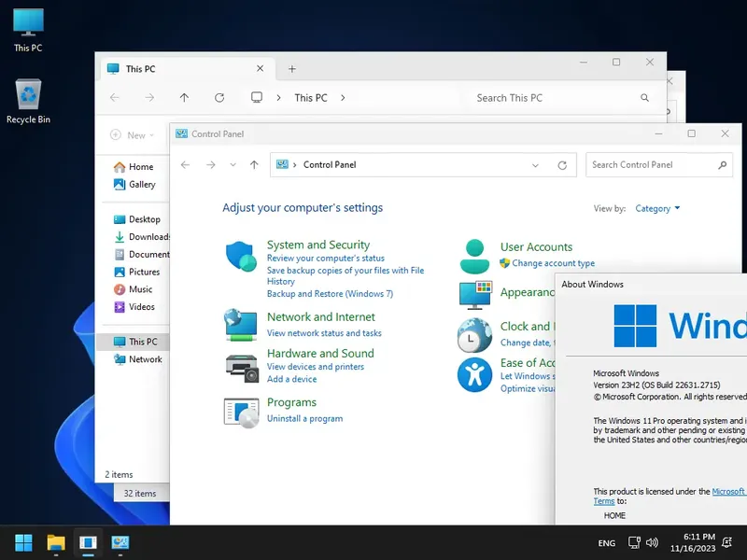Switch to the This PC tab
747x560 pixels.
(142, 68)
